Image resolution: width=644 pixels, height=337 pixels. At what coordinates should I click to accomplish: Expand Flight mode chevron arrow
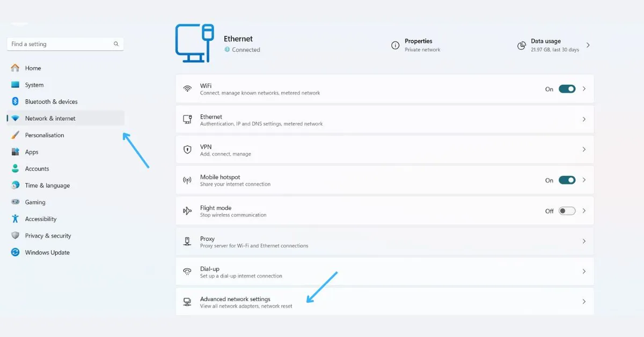click(x=584, y=211)
